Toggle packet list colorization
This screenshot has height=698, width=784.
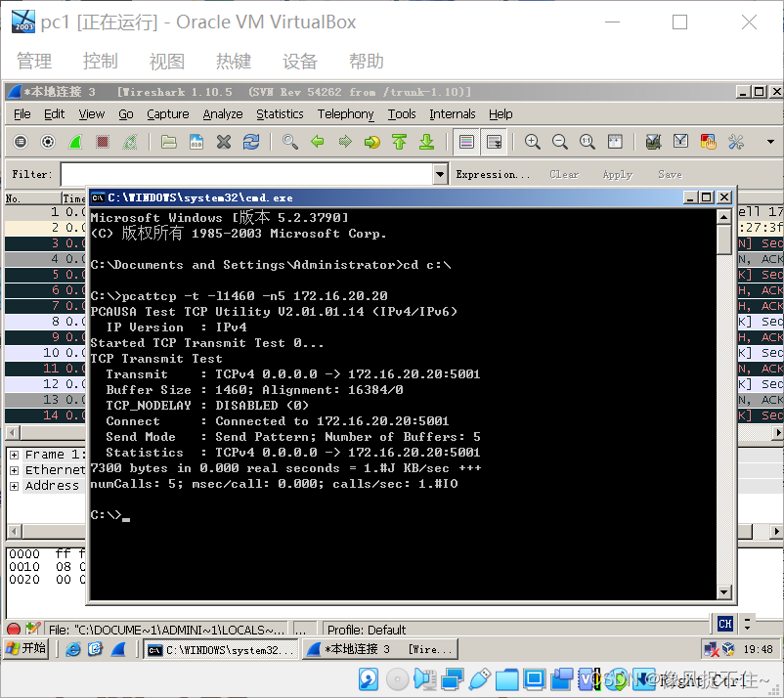pos(466,142)
